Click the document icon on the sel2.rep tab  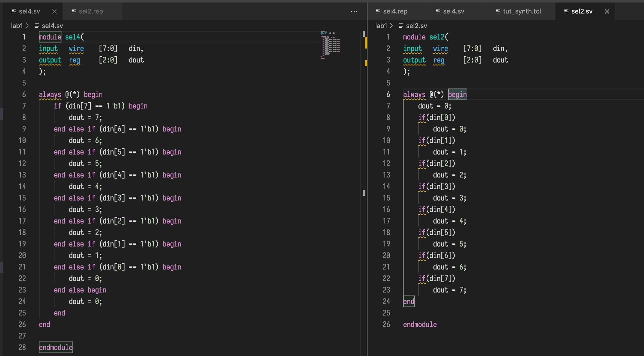(73, 11)
